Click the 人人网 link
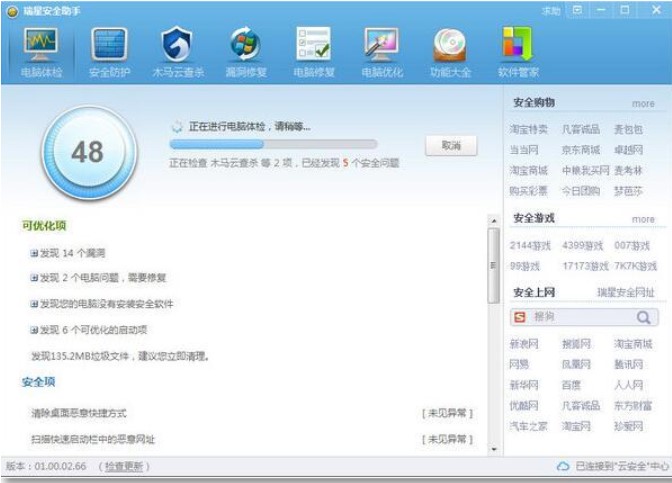The width and height of the screenshot is (672, 483). coord(628,385)
